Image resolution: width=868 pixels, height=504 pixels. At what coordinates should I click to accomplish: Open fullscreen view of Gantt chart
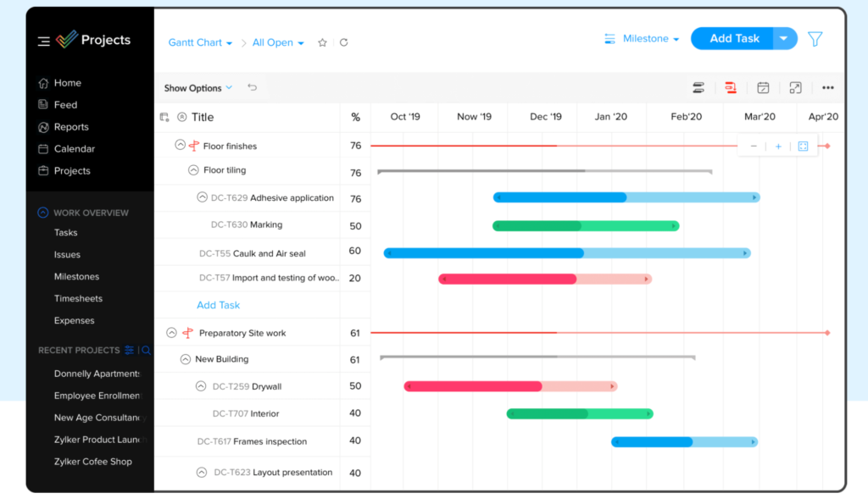point(795,87)
